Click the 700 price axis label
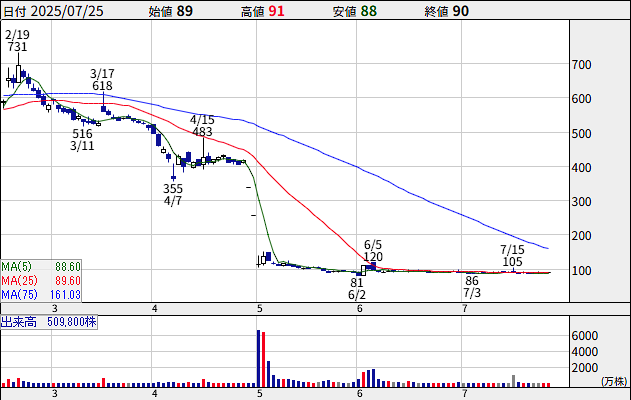Viewport: 631px width, 400px height. [x=582, y=64]
